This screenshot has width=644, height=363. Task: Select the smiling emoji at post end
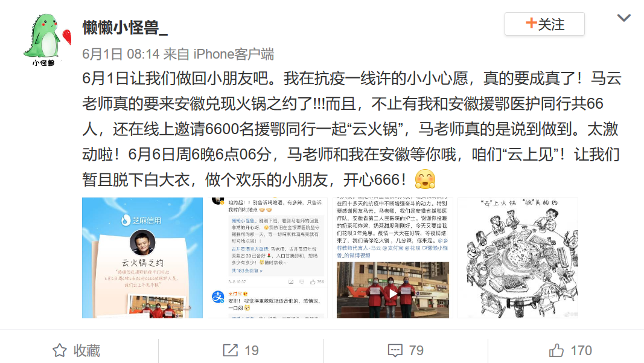tap(425, 179)
